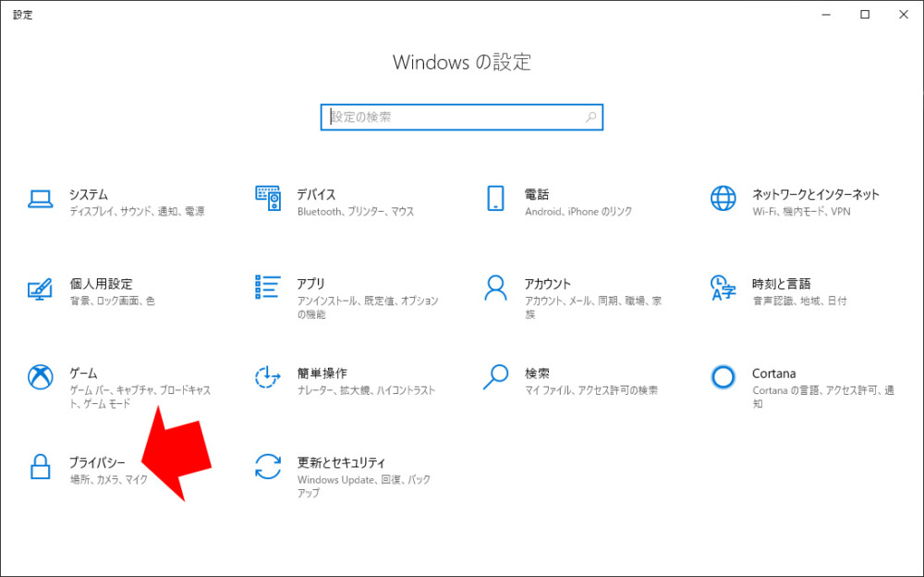Open the 更新とセキュリティ refresh arrows icon
This screenshot has width=924, height=577.
(267, 467)
